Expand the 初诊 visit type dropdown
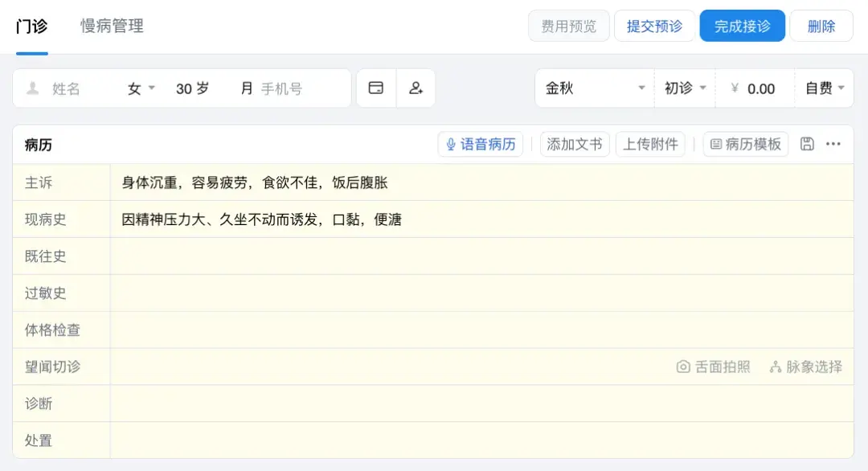868x471 pixels. [686, 88]
